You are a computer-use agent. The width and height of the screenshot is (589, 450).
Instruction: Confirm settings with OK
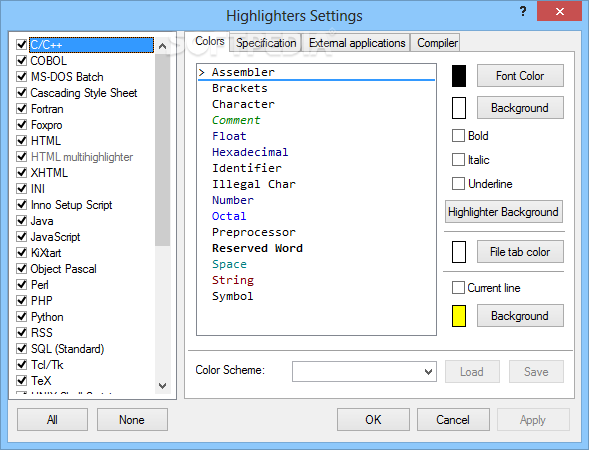(373, 420)
